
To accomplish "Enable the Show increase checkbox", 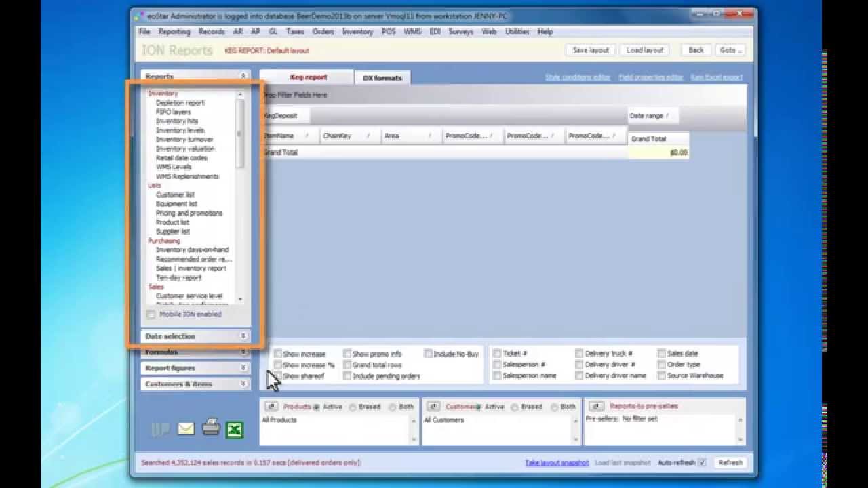I will (x=278, y=354).
